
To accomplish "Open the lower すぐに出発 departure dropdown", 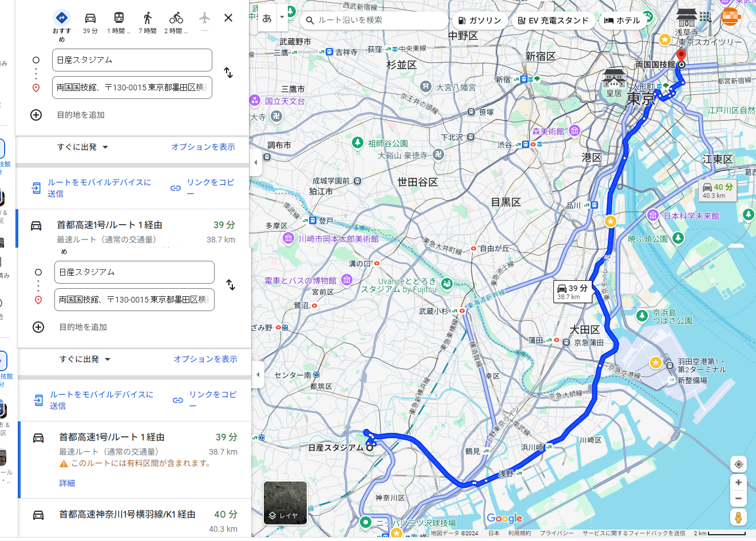I will coord(85,359).
